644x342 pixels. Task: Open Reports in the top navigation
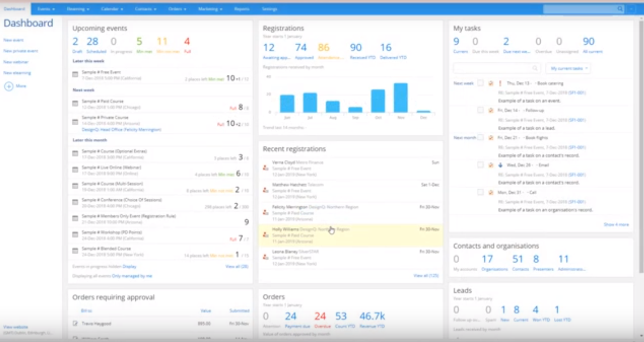coord(242,9)
